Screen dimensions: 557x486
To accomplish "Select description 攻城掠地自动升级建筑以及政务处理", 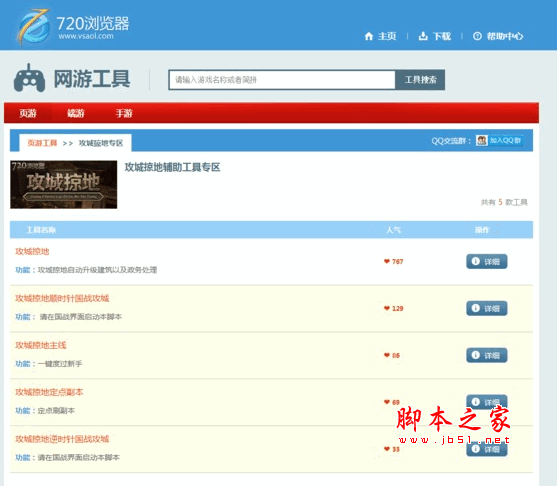I will 97,270.
